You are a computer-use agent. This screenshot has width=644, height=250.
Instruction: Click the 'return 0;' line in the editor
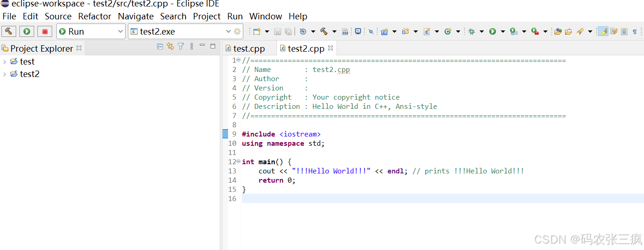pos(277,180)
